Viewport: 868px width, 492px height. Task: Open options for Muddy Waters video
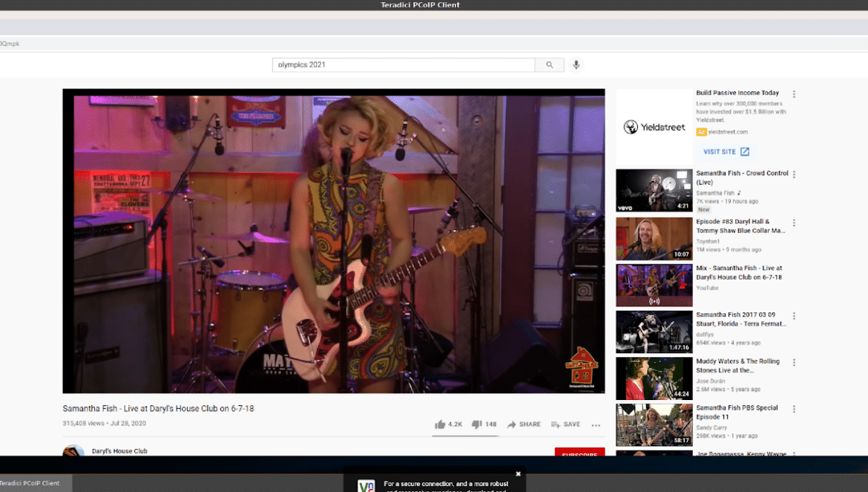794,362
